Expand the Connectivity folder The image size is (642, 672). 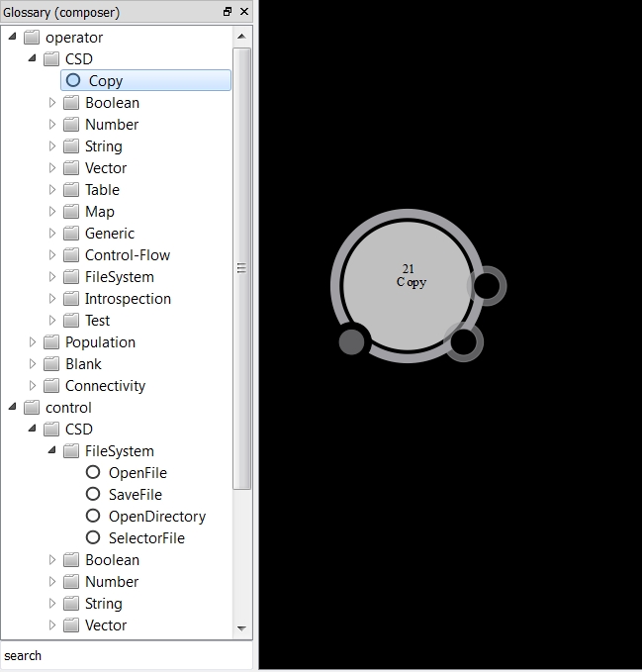(33, 385)
